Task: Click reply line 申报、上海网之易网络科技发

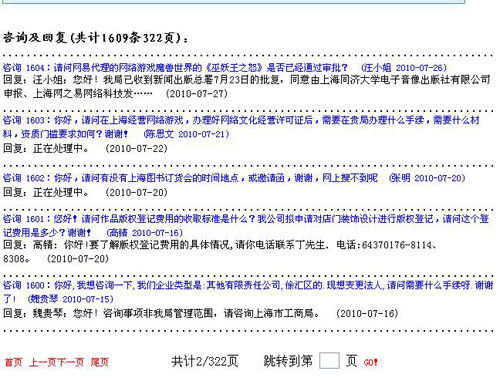Action: click(x=78, y=94)
